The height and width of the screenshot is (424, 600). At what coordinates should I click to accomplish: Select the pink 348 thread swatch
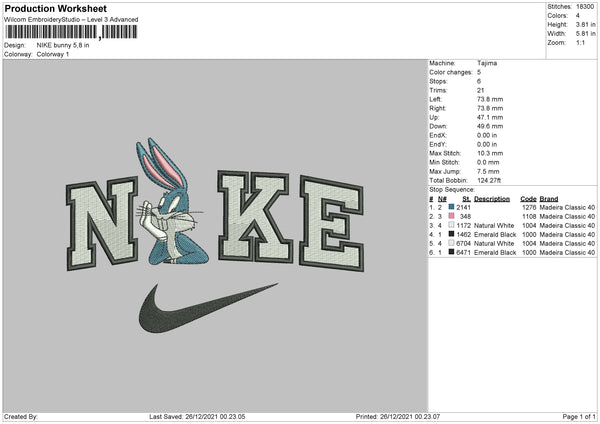(x=452, y=216)
